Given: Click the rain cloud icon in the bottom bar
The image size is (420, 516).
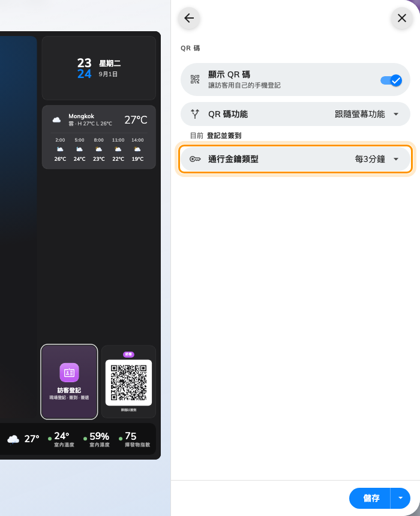Looking at the screenshot, I should 13,439.
